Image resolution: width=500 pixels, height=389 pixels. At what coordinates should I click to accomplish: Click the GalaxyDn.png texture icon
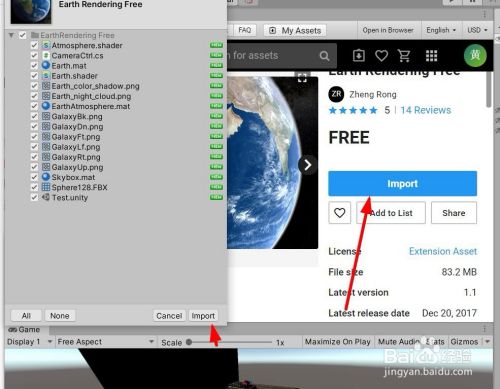[46, 126]
